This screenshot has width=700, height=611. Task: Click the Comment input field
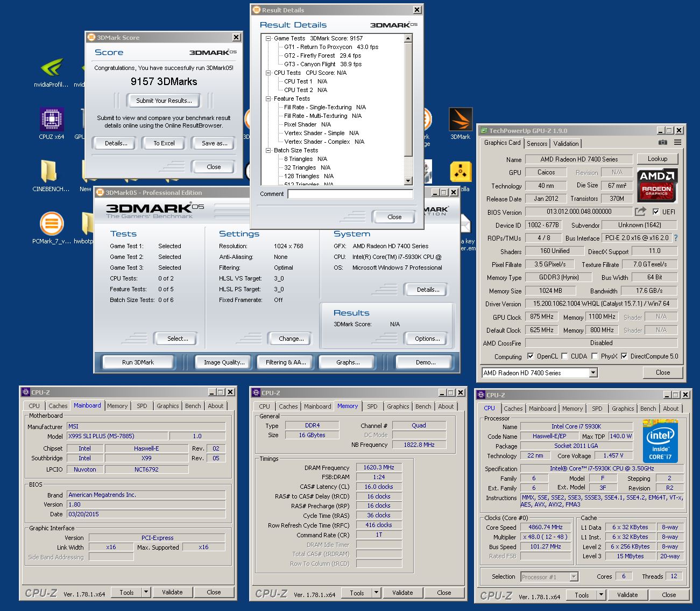350,194
